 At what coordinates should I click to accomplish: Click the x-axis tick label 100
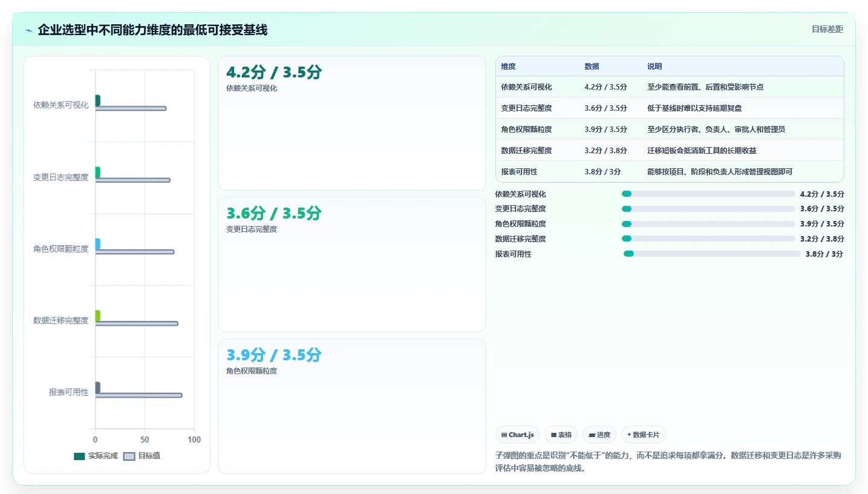194,440
